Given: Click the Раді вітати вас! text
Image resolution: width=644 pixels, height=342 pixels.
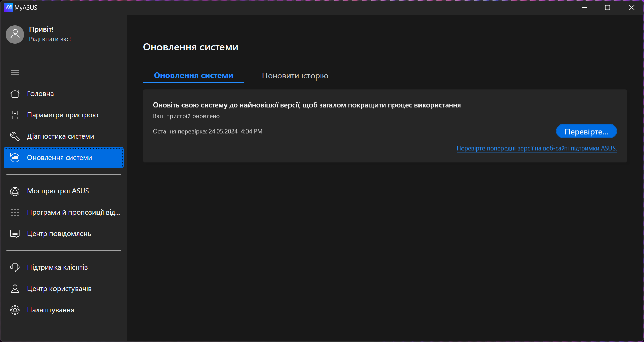Looking at the screenshot, I should pyautogui.click(x=50, y=39).
